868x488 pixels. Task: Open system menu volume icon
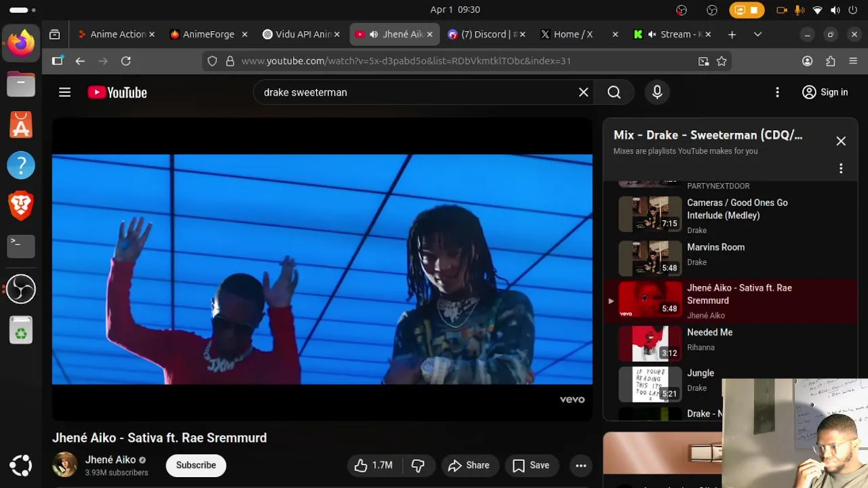click(x=835, y=10)
